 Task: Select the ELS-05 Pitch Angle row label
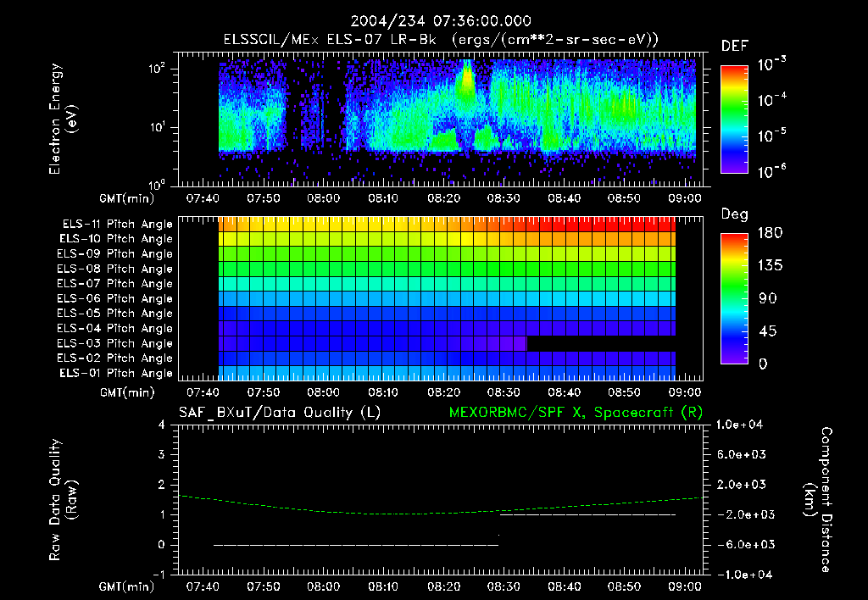click(115, 314)
